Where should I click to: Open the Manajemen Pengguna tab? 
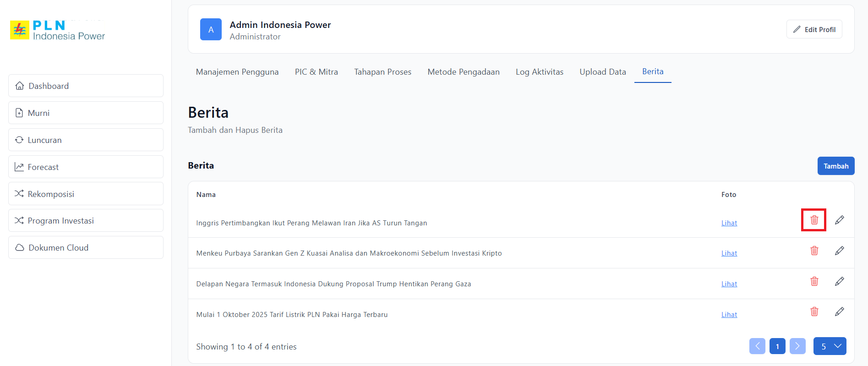pos(237,72)
